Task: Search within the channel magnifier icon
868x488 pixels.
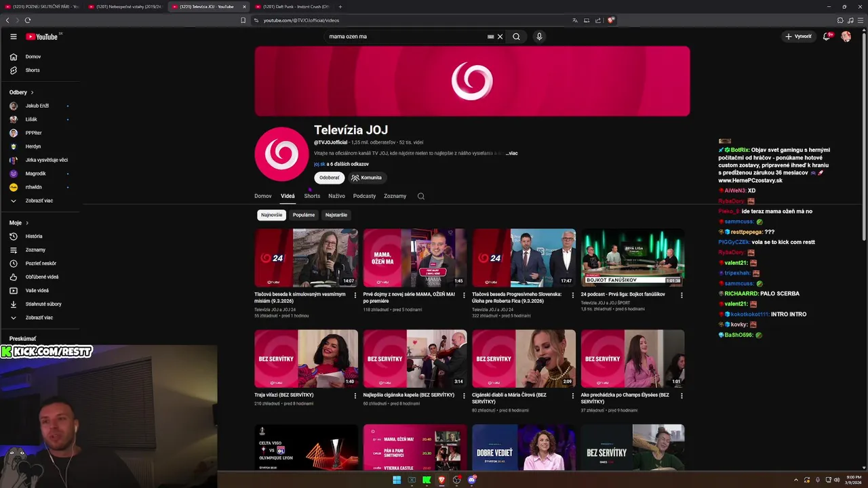Action: (420, 196)
